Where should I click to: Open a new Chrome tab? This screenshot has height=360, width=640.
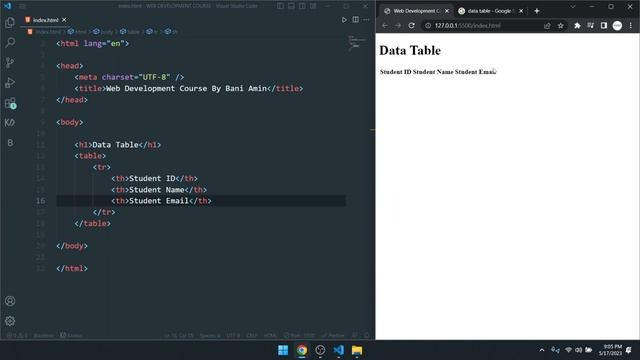[x=537, y=11]
